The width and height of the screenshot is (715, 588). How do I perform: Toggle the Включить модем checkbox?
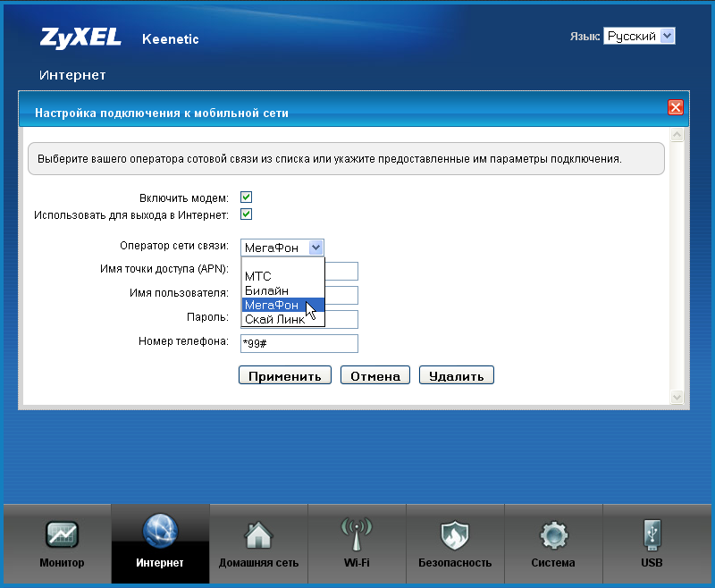coord(247,197)
